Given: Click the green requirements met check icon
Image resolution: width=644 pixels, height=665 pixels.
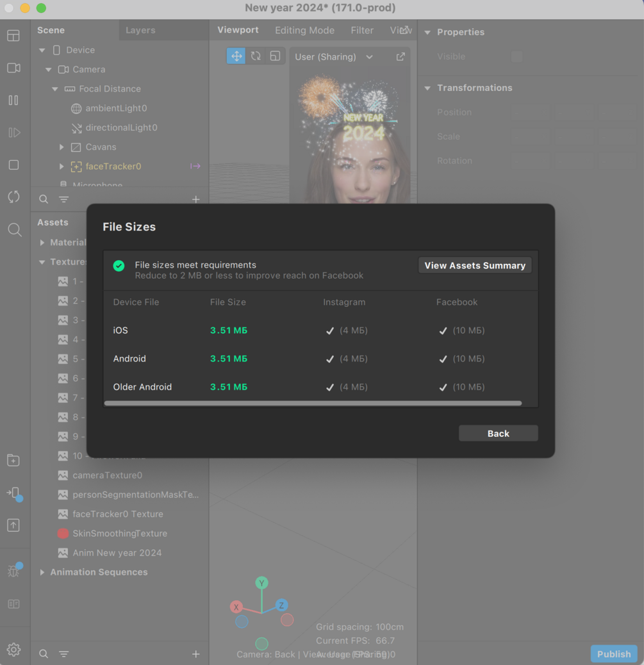Looking at the screenshot, I should [x=119, y=266].
